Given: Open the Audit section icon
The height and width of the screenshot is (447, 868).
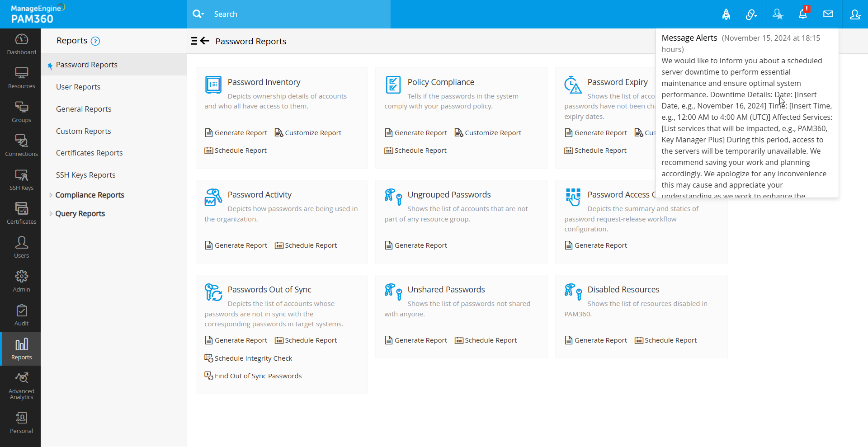Looking at the screenshot, I should [x=21, y=315].
